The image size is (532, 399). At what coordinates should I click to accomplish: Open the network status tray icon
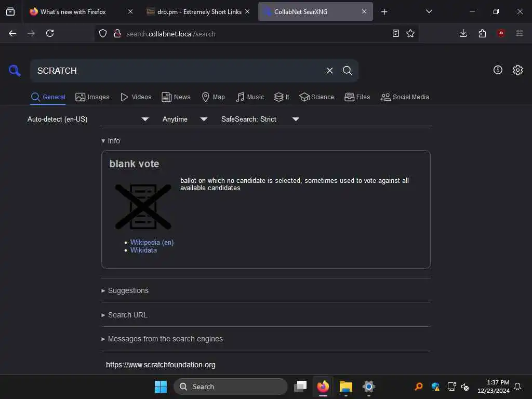pyautogui.click(x=451, y=387)
